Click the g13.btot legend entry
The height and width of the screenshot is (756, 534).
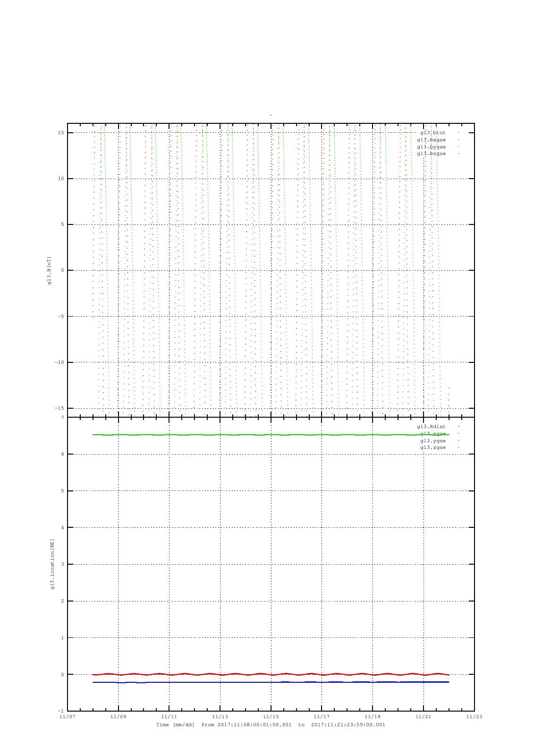coord(433,133)
